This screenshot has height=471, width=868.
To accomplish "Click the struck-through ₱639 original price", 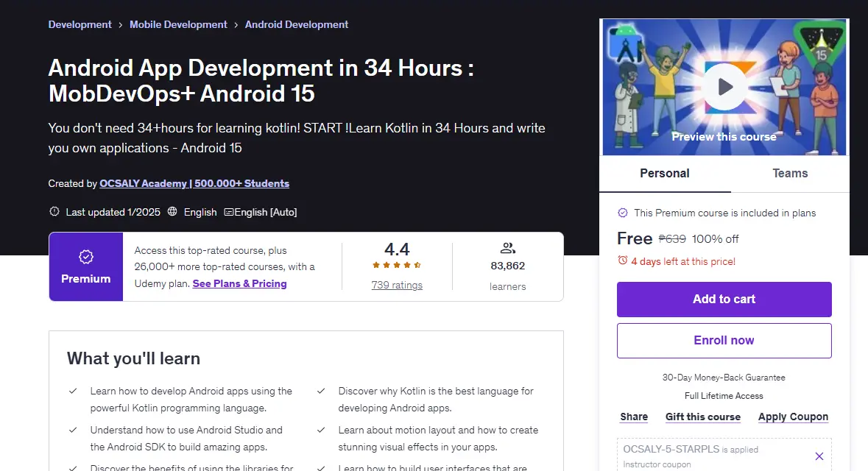I will tap(672, 239).
